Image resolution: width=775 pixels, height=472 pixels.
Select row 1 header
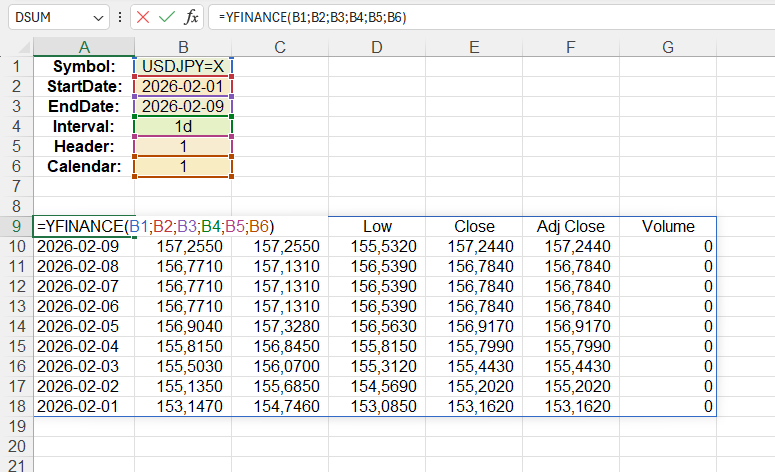point(16,66)
